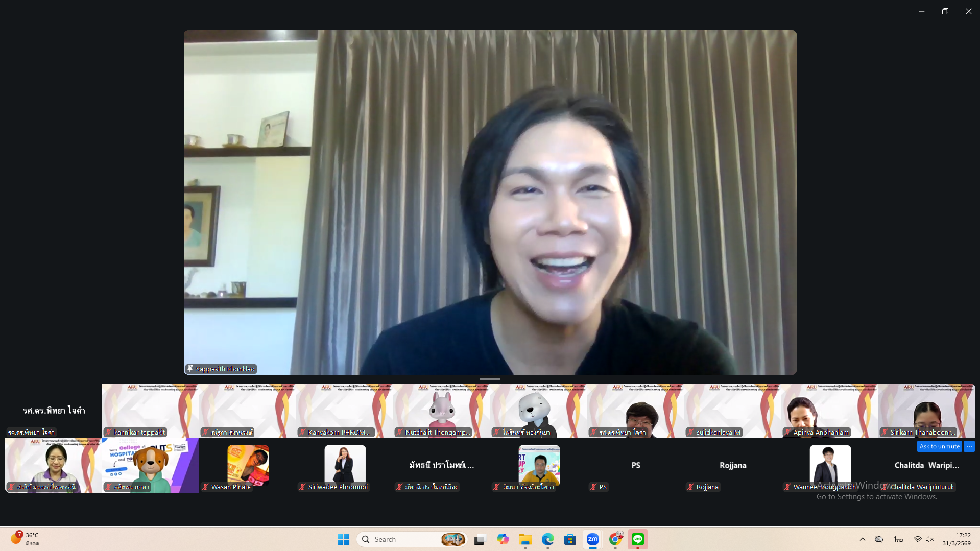Click the Copilot taskbar icon

(503, 539)
